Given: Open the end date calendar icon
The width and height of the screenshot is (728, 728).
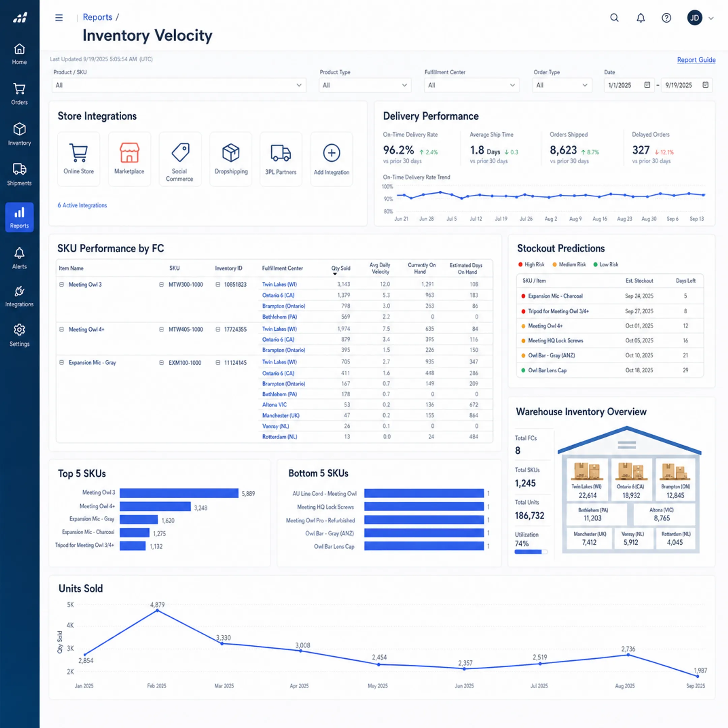Looking at the screenshot, I should click(705, 85).
